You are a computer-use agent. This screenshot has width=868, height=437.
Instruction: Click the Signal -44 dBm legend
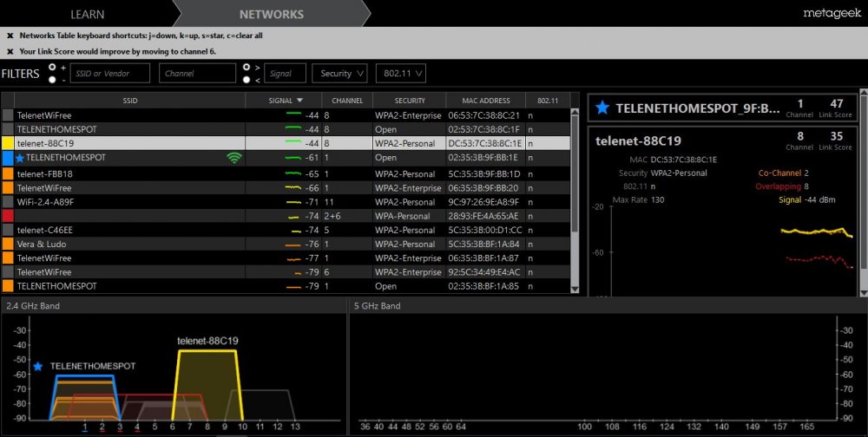[x=807, y=199]
